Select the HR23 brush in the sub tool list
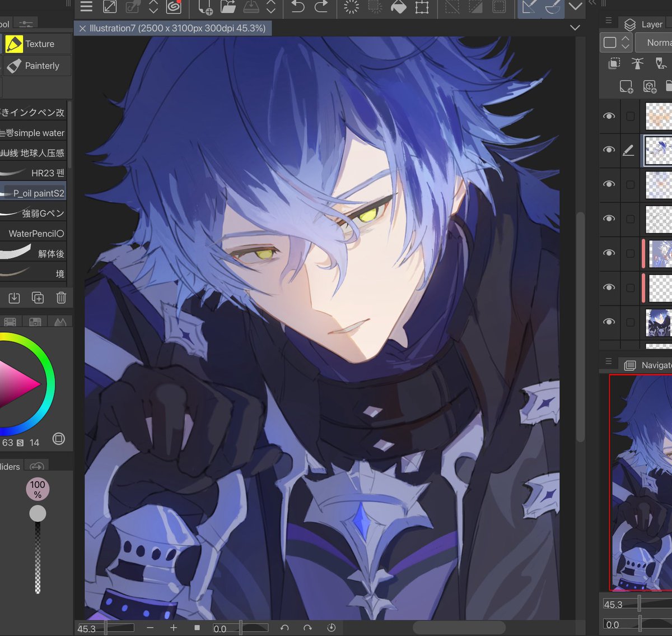Screen dimensions: 672x636 33,173
